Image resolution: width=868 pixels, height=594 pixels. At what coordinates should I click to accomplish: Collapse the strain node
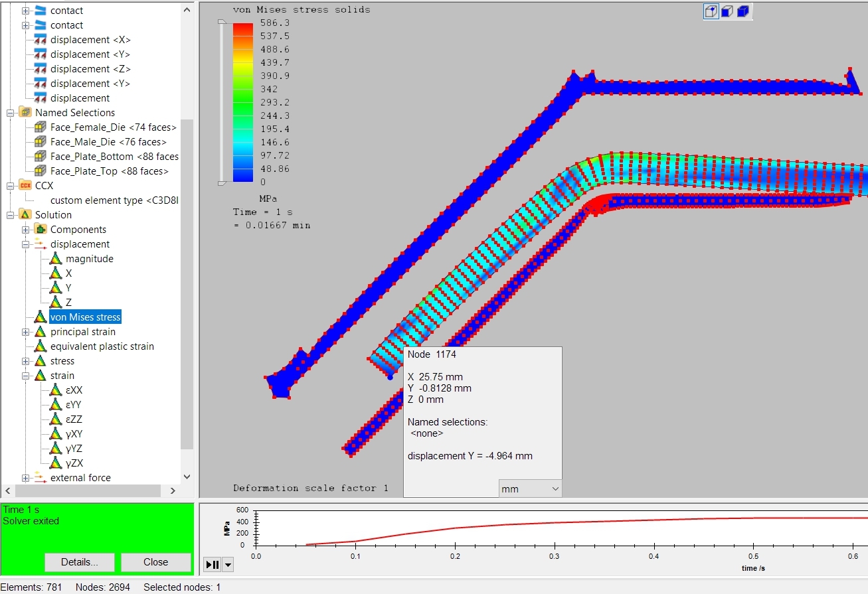coord(26,376)
